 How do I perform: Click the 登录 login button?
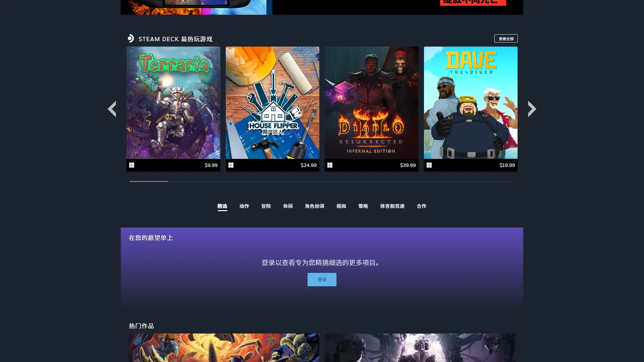(x=322, y=280)
